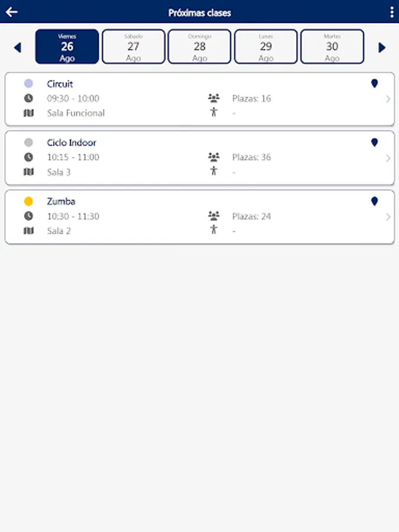Tap the location pin on the Ciclo Indoor class

(x=374, y=142)
